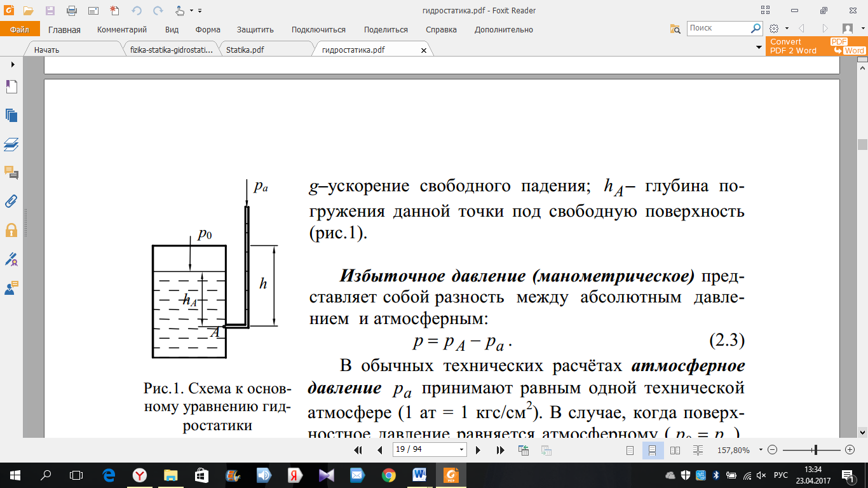Open the Security lock panel

coord(11,230)
